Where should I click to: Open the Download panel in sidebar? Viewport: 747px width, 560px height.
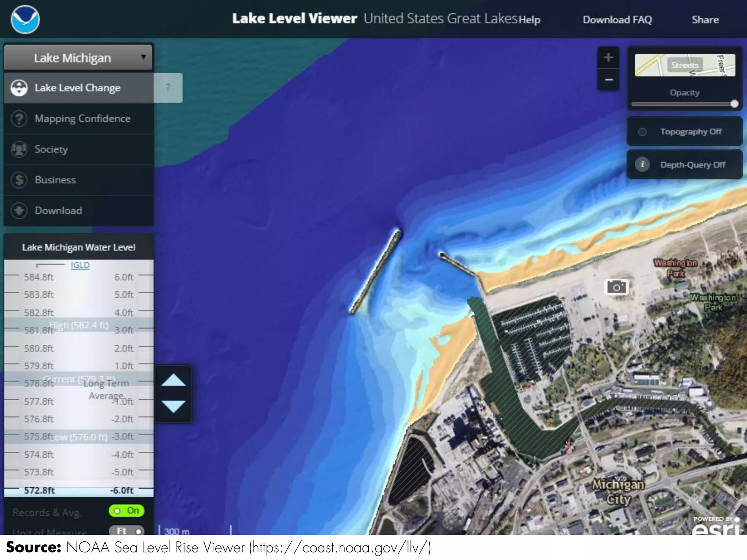click(58, 210)
